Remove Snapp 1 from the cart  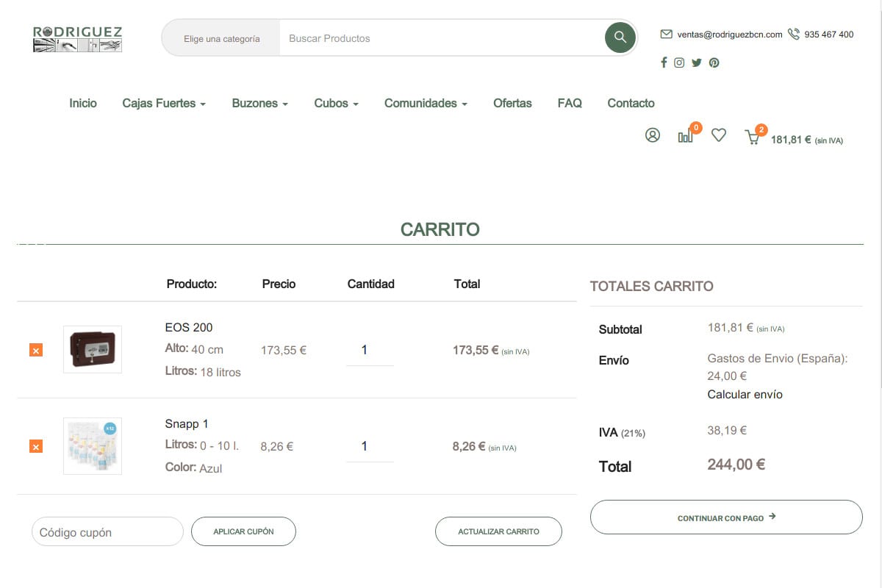tap(36, 446)
